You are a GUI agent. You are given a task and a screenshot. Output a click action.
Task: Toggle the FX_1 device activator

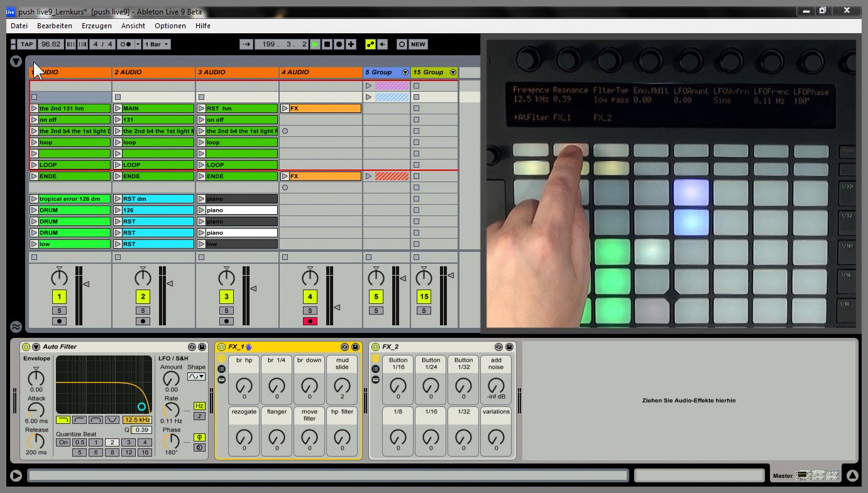pyautogui.click(x=221, y=347)
